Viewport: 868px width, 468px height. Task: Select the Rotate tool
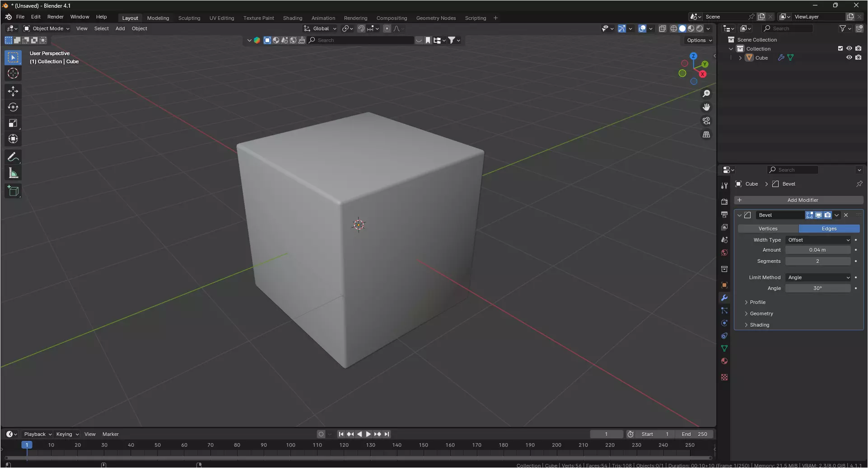[x=13, y=107]
